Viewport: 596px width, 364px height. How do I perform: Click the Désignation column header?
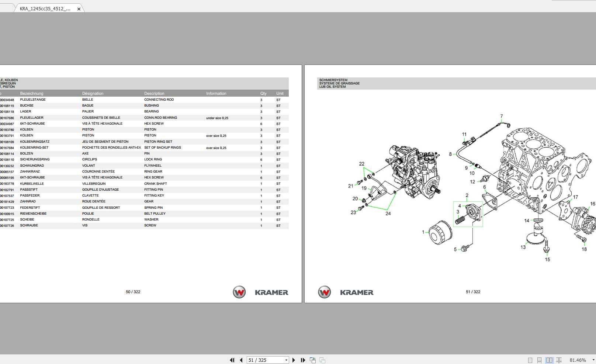coord(93,93)
